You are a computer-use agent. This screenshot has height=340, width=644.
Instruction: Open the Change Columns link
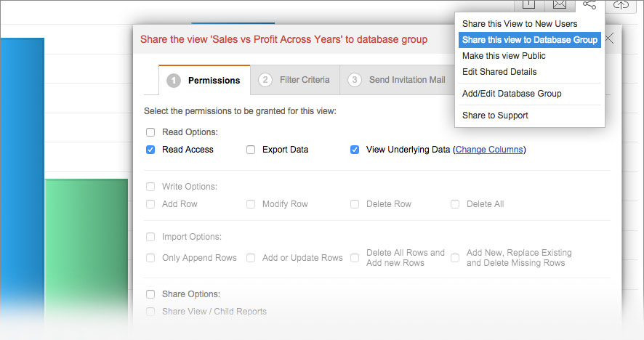[x=488, y=150]
